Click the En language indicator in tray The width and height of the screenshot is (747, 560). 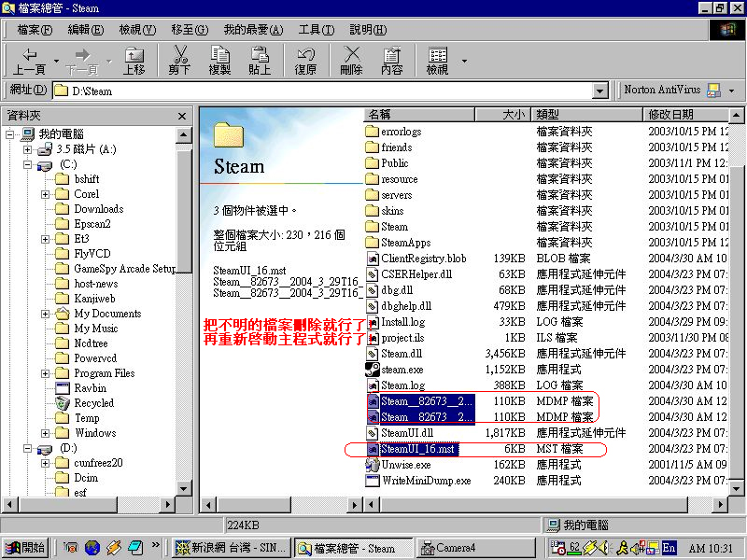(669, 548)
